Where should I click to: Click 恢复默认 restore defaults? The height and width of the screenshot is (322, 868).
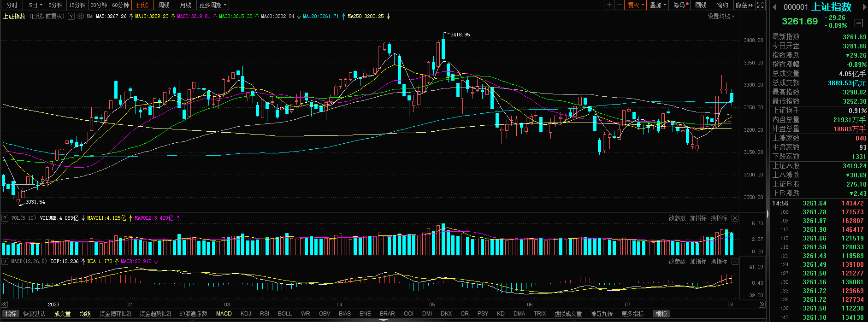(x=34, y=314)
